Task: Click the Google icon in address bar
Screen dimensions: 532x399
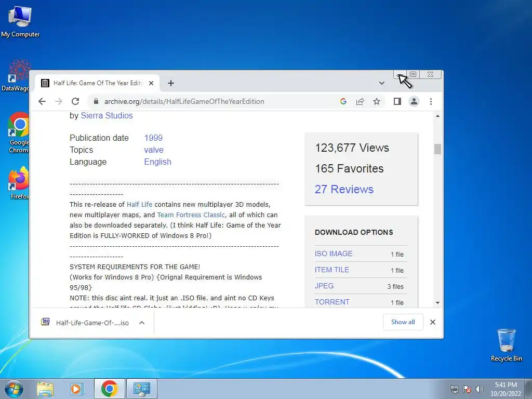Action: (x=343, y=101)
